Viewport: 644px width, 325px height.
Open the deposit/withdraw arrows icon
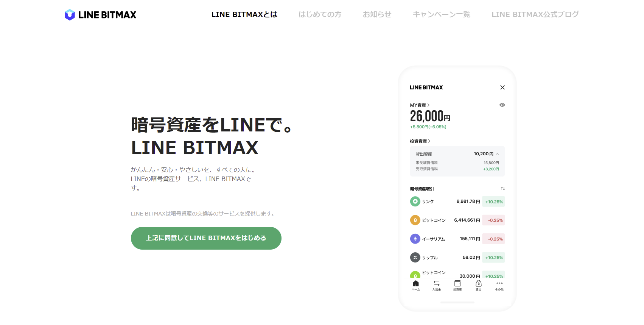(x=437, y=283)
